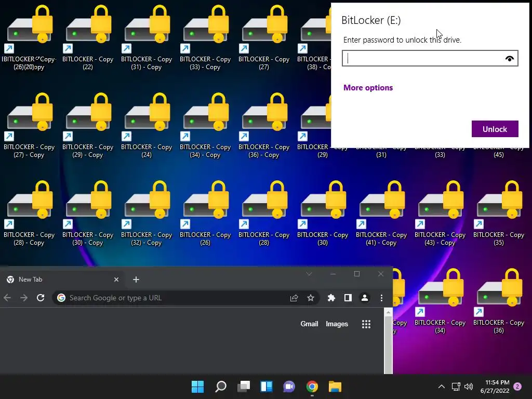
Task: Open the clock showing 11:54 PM
Action: tap(495, 387)
